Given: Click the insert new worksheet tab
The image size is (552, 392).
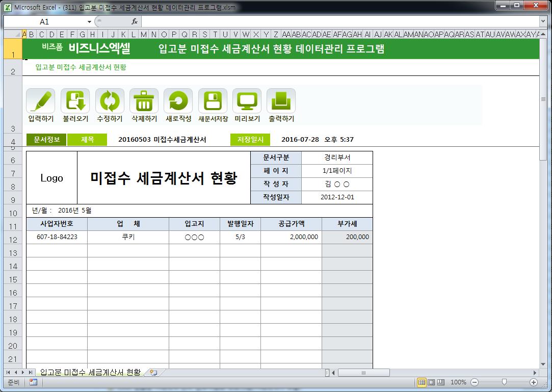Looking at the screenshot, I should point(153,373).
